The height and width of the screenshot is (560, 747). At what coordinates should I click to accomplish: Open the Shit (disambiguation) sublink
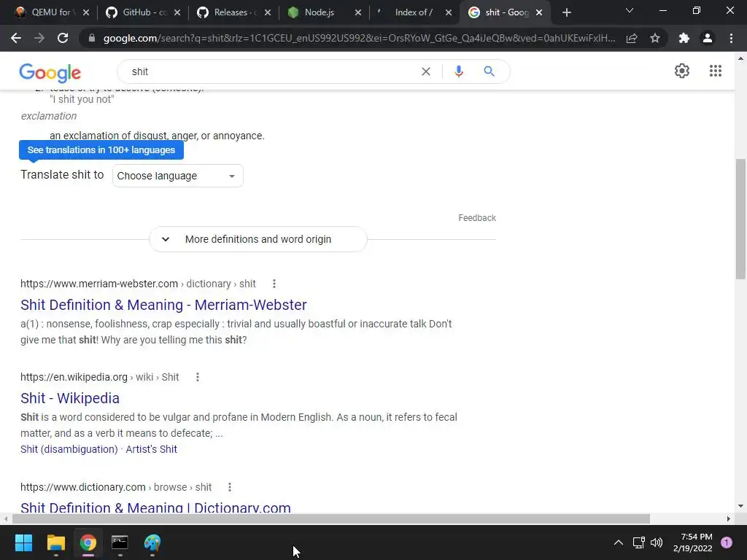click(x=69, y=449)
